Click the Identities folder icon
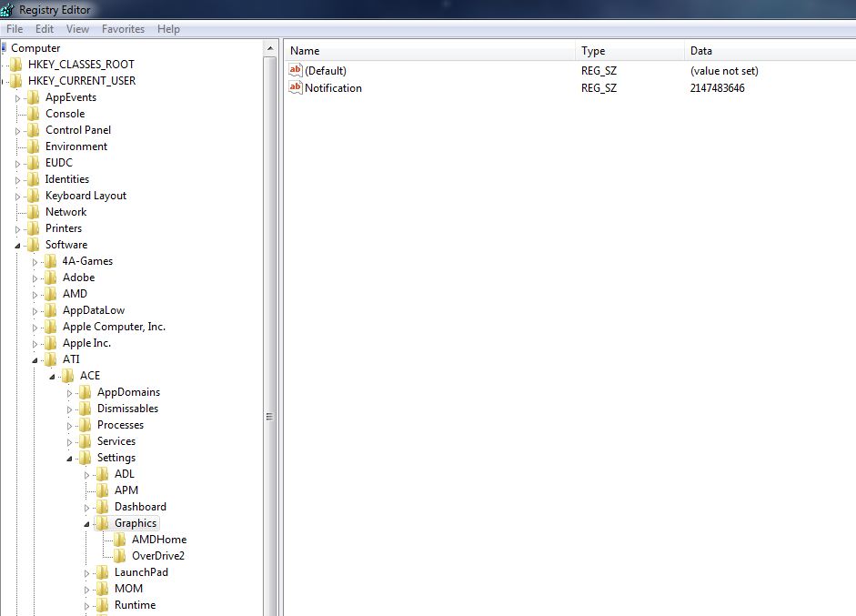 click(34, 179)
